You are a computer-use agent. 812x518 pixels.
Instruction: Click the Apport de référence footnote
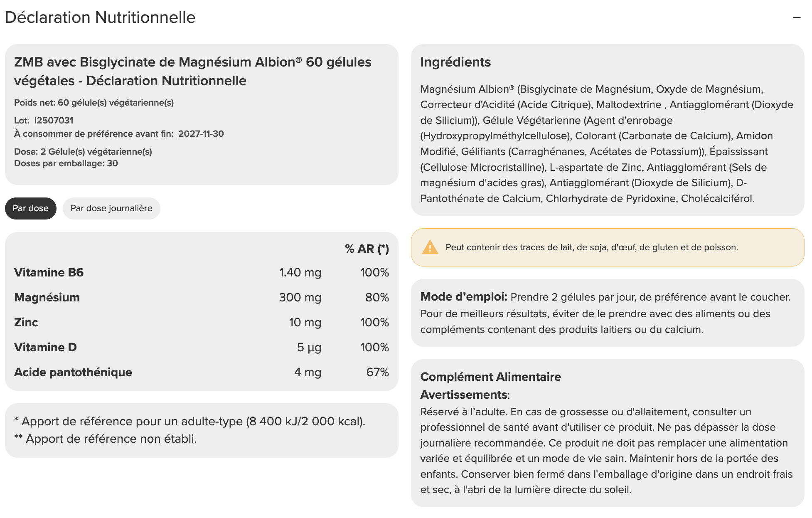(189, 421)
